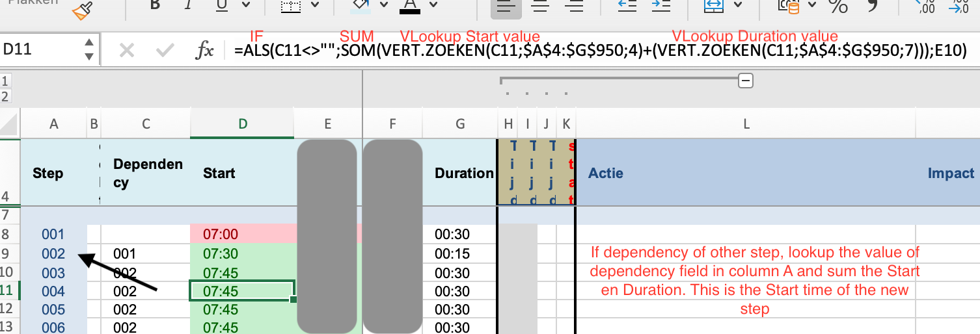This screenshot has width=980, height=334.
Task: Toggle underline formatting
Action: tap(221, 5)
